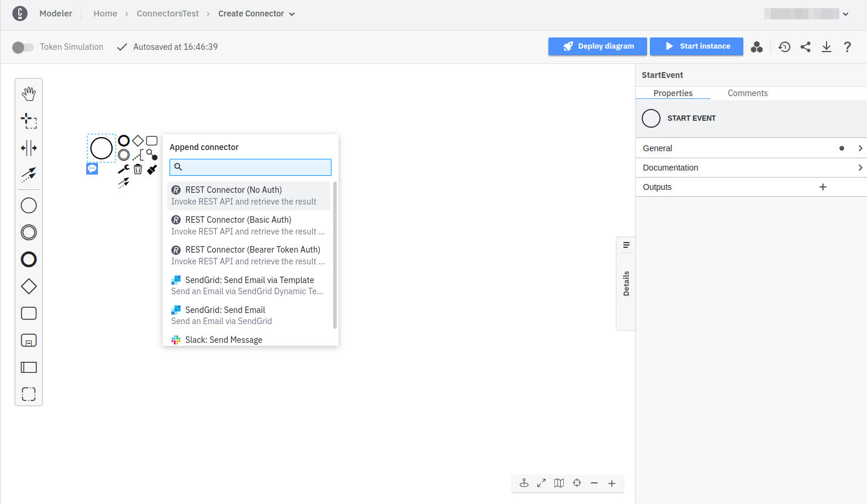Expand the Documentation section
Image resolution: width=867 pixels, height=504 pixels.
coord(751,168)
